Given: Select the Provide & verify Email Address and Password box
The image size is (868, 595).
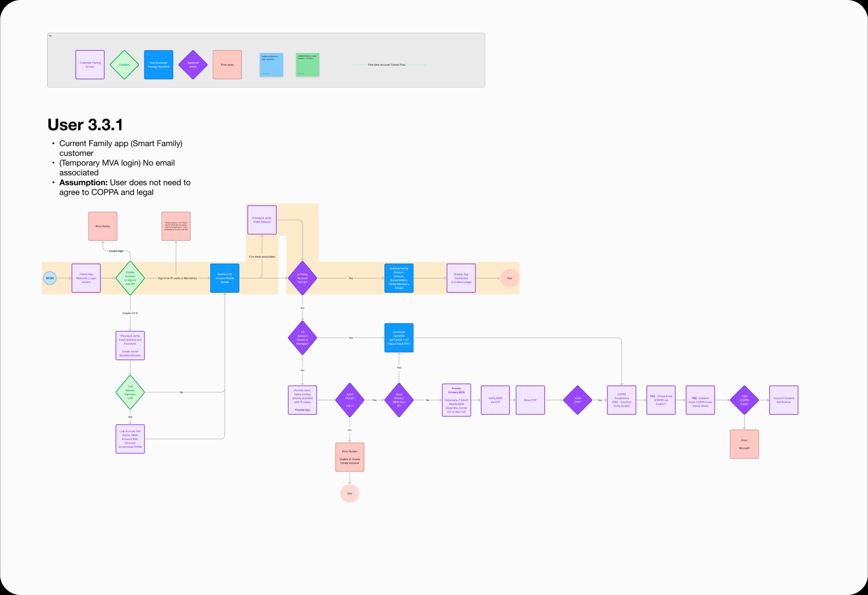Looking at the screenshot, I should click(x=130, y=346).
